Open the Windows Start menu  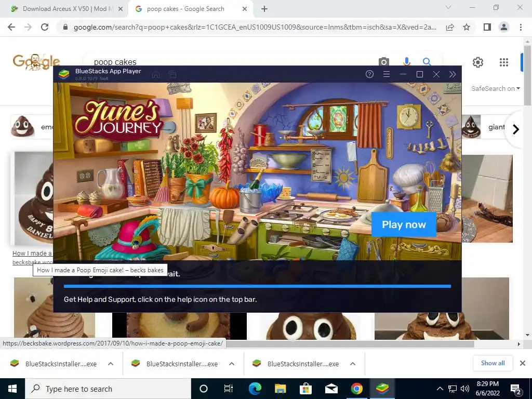12,389
